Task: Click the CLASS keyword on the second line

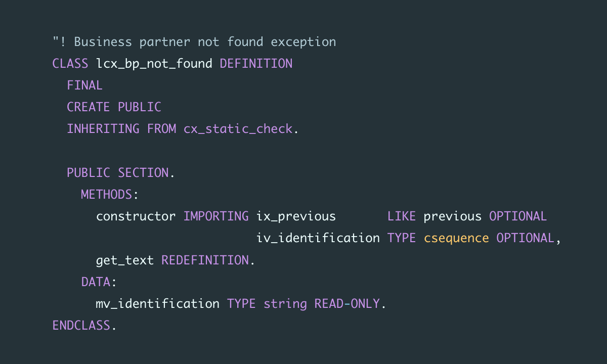Action: [70, 64]
